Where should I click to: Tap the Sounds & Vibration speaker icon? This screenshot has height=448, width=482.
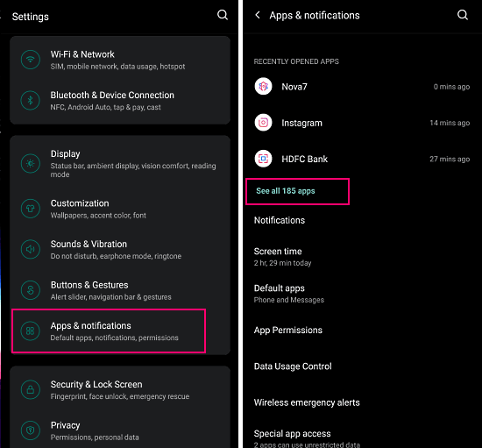30,249
